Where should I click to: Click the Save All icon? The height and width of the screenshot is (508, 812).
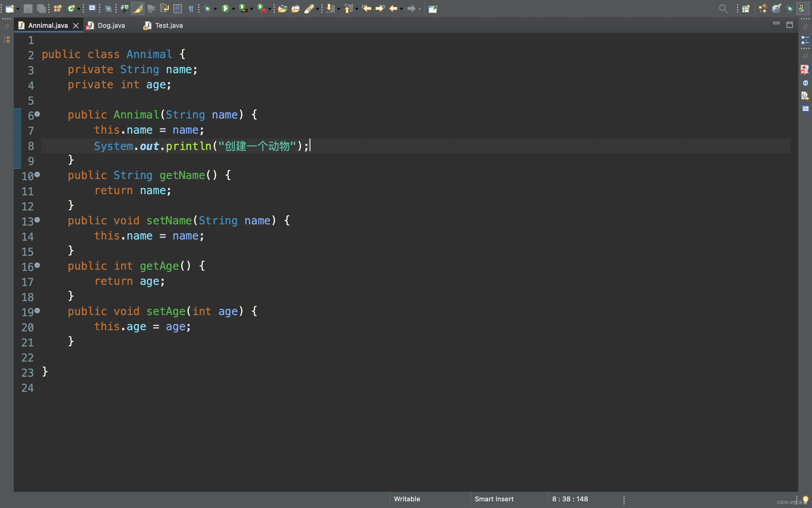click(41, 9)
